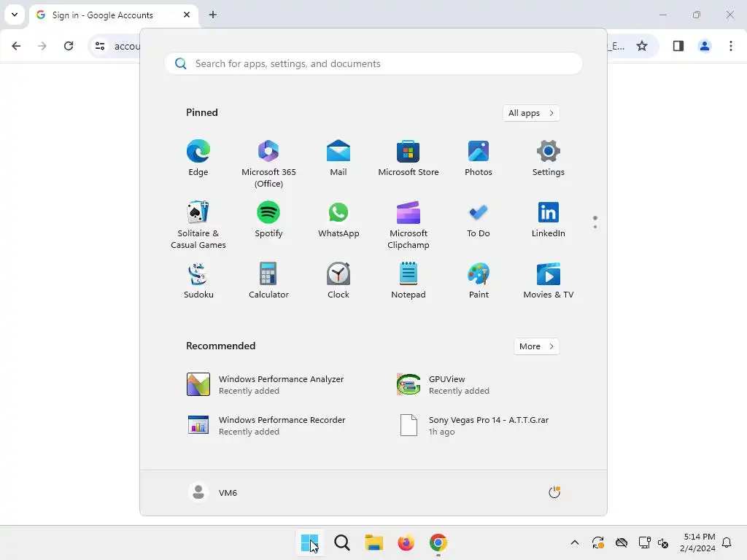Go back in Chrome
Screen dimensions: 747x560
point(16,46)
